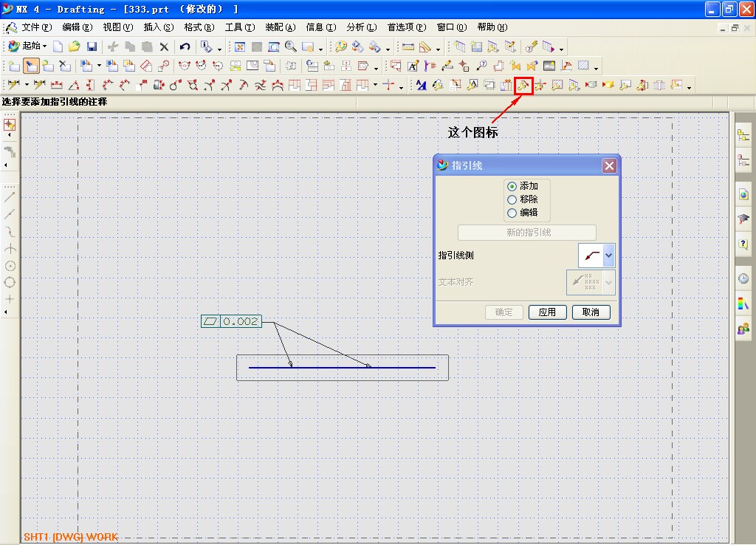This screenshot has width=756, height=545.
Task: Open the System Materials colour icon in right sidebar
Action: pyautogui.click(x=743, y=304)
